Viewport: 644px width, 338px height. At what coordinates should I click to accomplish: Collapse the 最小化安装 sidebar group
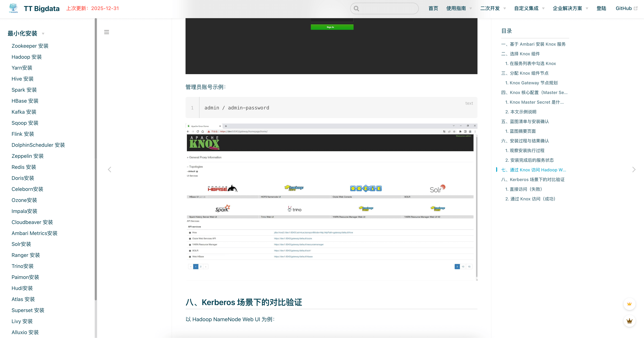43,33
